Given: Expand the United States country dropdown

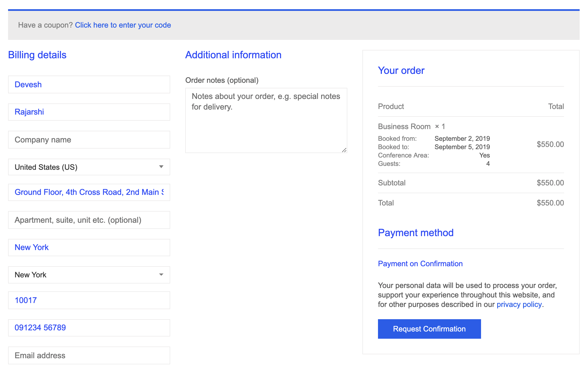Looking at the screenshot, I should pos(162,167).
